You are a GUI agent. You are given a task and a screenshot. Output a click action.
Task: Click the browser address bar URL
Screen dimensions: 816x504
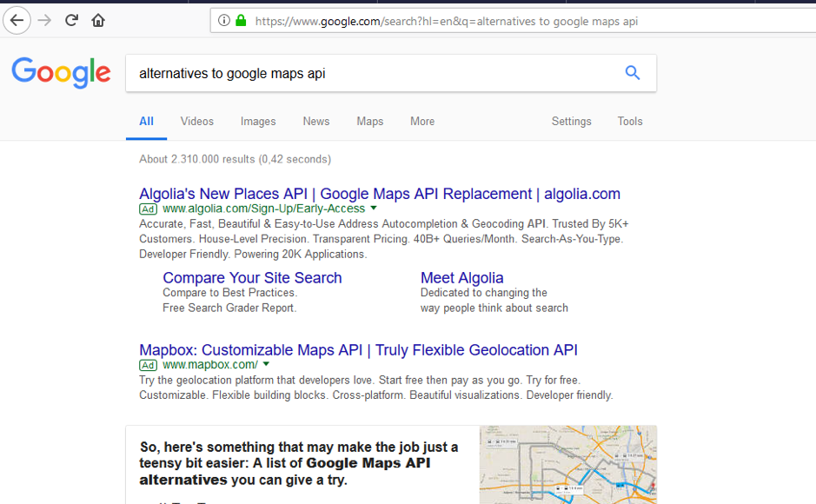coord(446,22)
